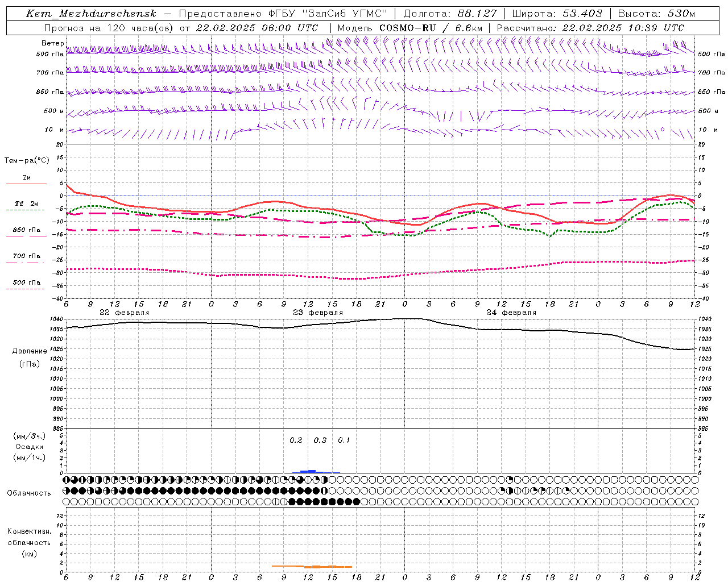Screen dimensions: 728x582
Task: Click the 500 м wind level label at left
Action: tap(54, 111)
